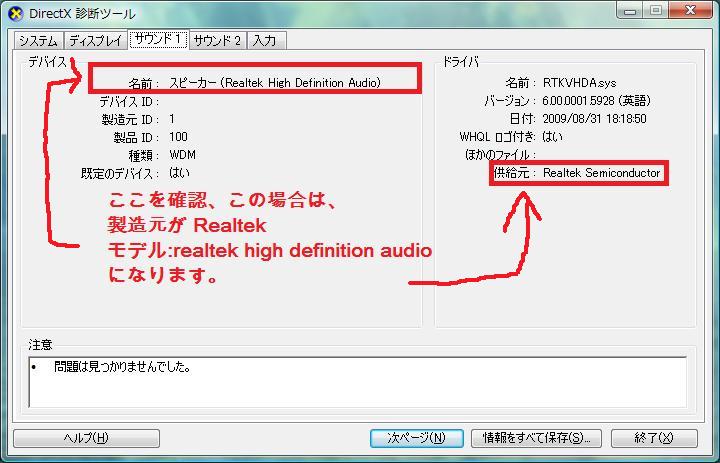Image resolution: width=720 pixels, height=463 pixels.
Task: Click 情報をすべて保存(S)... button
Action: (536, 438)
